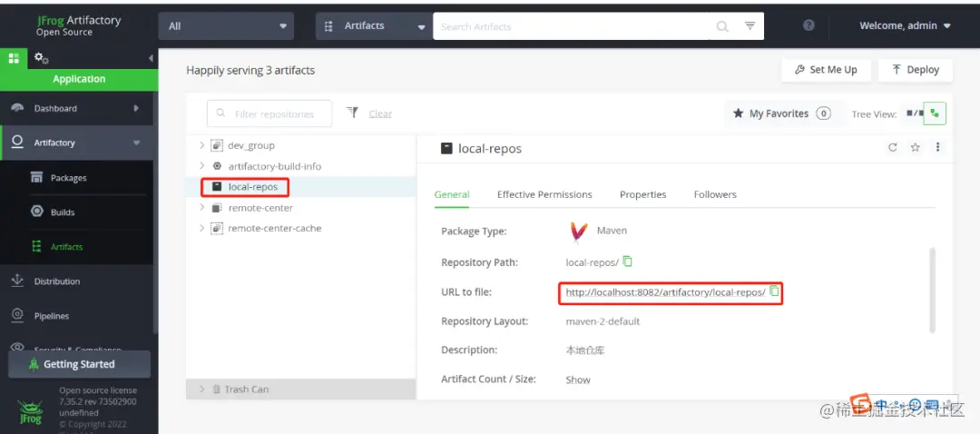Open the Artifacts search type dropdown
980x434 pixels.
[x=374, y=26]
